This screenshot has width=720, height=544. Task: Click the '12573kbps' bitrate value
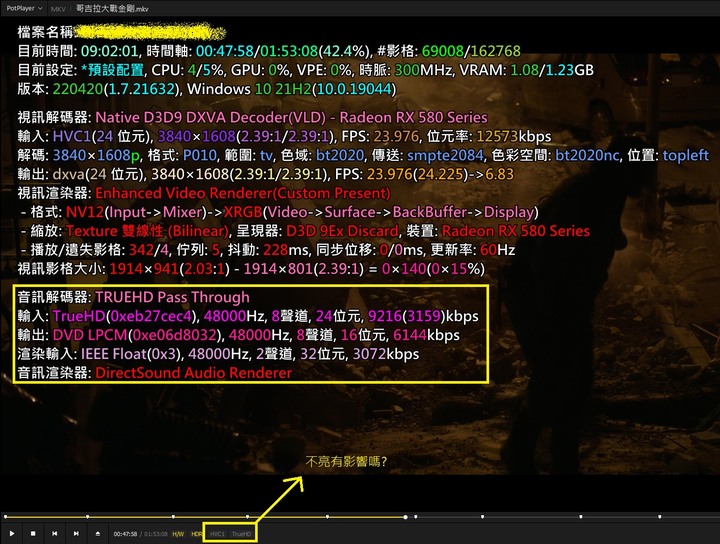[x=514, y=136]
